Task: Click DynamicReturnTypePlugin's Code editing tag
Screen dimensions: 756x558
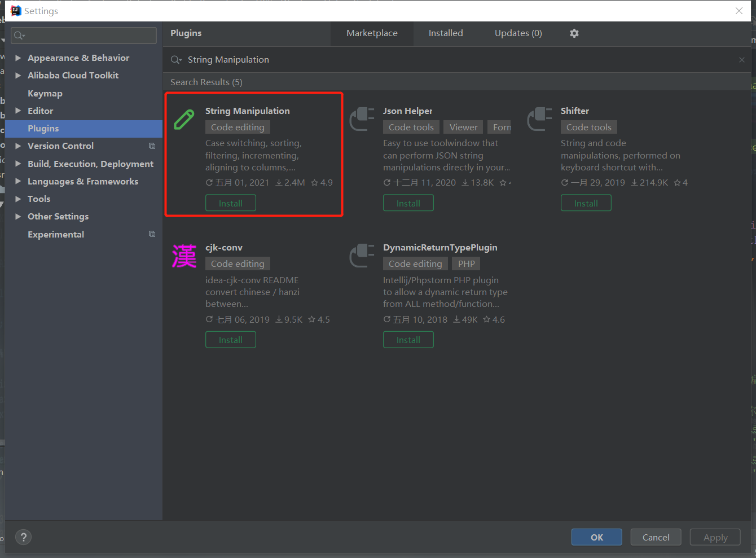Action: click(415, 263)
